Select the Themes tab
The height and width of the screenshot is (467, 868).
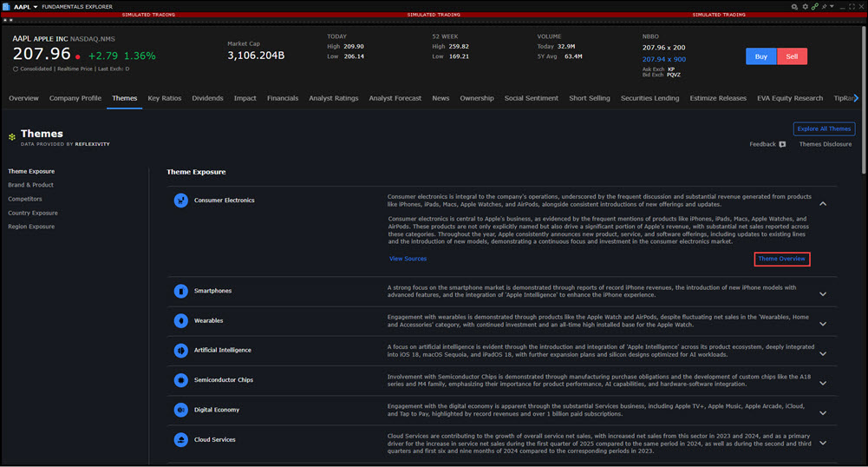(x=125, y=98)
